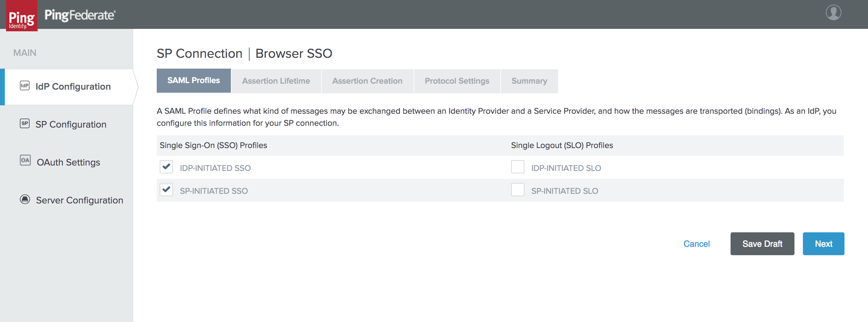The image size is (868, 322).
Task: Click the Single Sign-On (SSO) Profiles heading
Action: (213, 145)
